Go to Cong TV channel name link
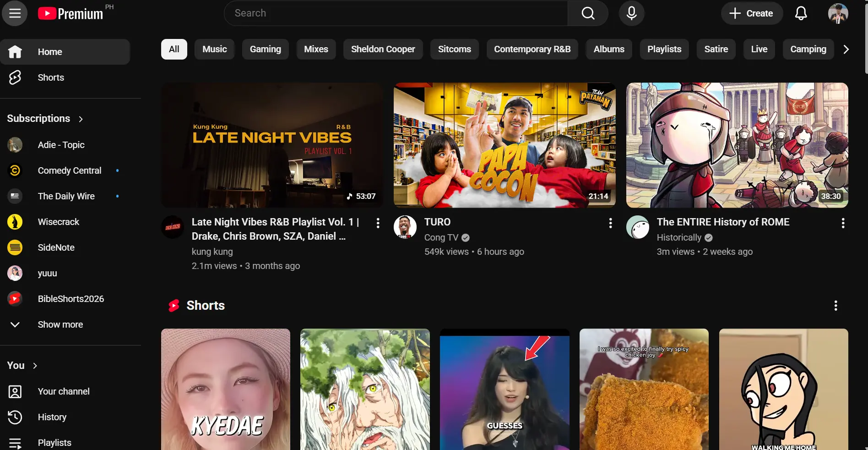868x450 pixels. [x=441, y=237]
